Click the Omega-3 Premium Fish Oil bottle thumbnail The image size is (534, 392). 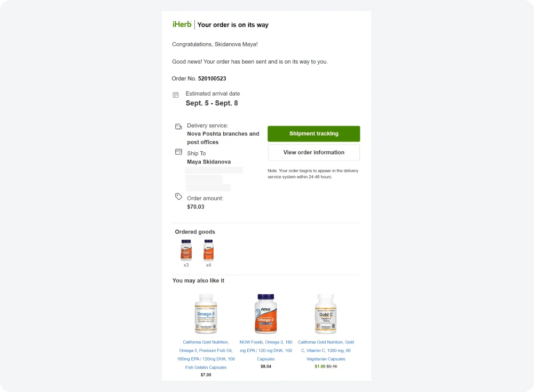(206, 314)
